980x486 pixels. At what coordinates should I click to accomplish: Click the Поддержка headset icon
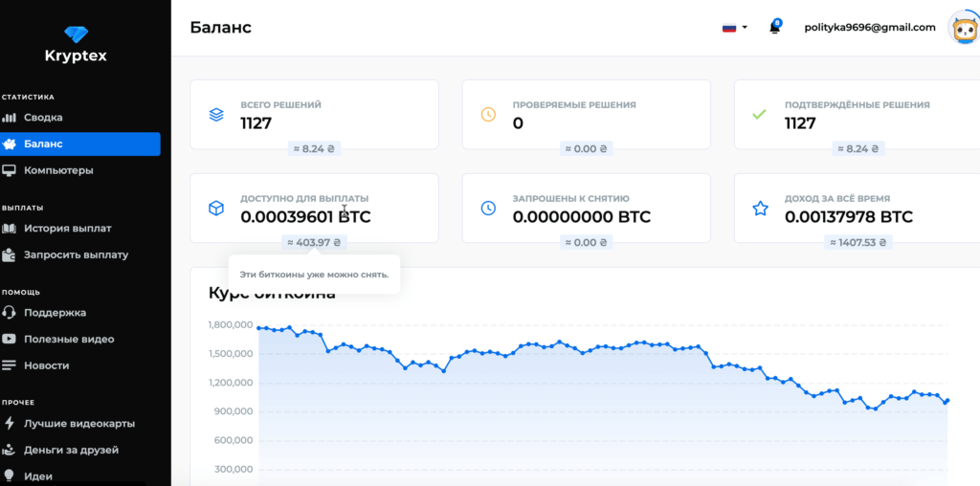pos(10,313)
